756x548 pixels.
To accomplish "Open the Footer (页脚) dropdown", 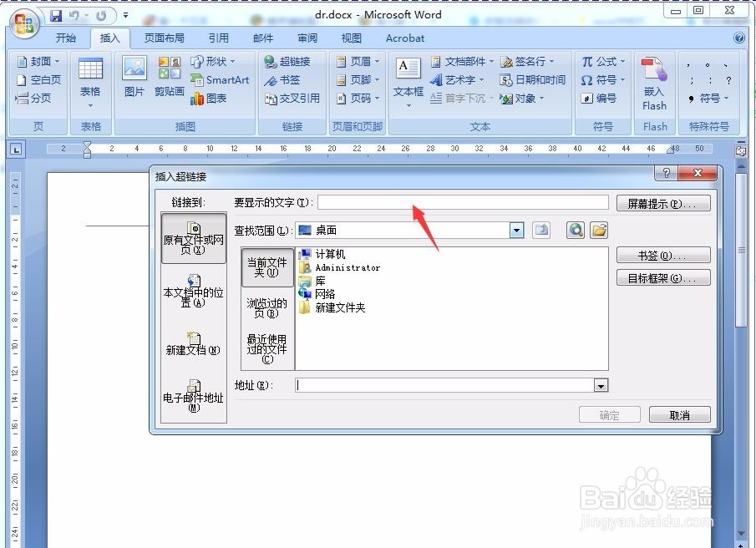I will point(358,79).
